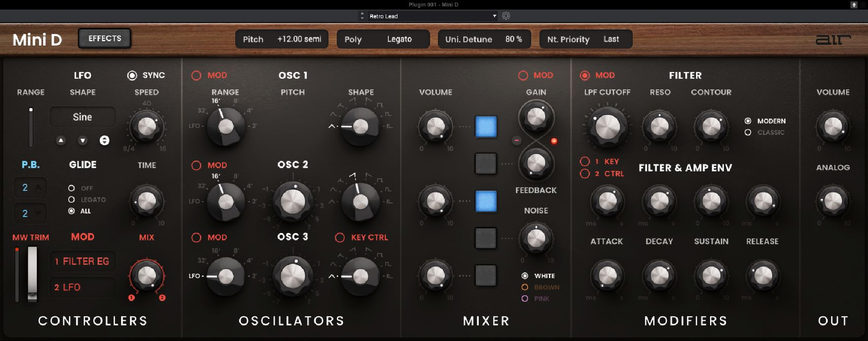This screenshot has width=868, height=341.
Task: Click the FEEDBACK knob
Action: (x=536, y=164)
